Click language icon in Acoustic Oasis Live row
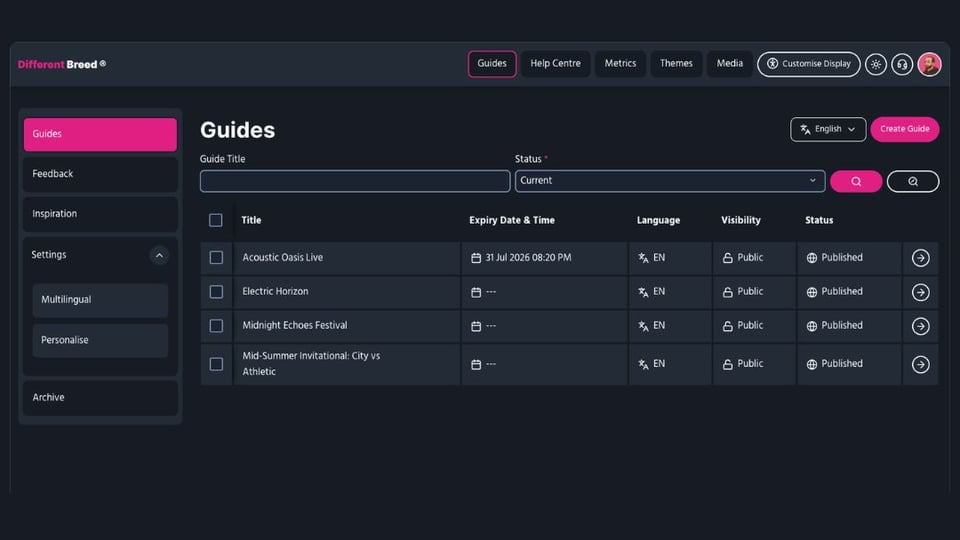Image resolution: width=960 pixels, height=540 pixels. 643,258
